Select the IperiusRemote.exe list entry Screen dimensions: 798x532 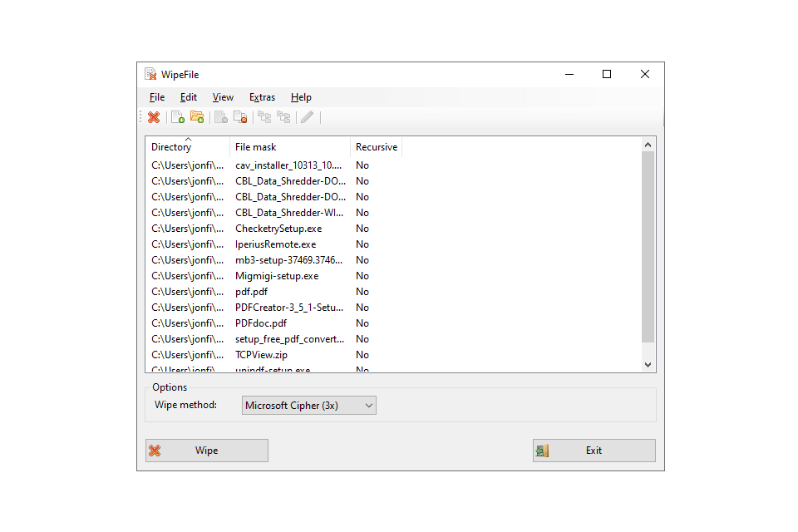[275, 244]
